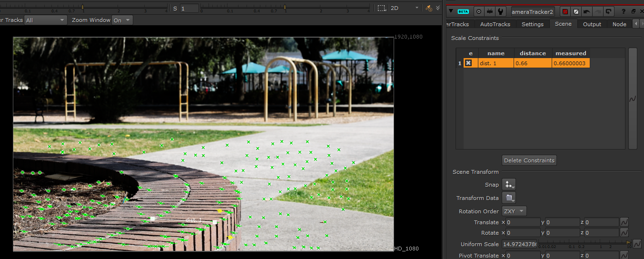The width and height of the screenshot is (644, 259).
Task: Edit the CameraTracker2 node name field
Action: [533, 11]
